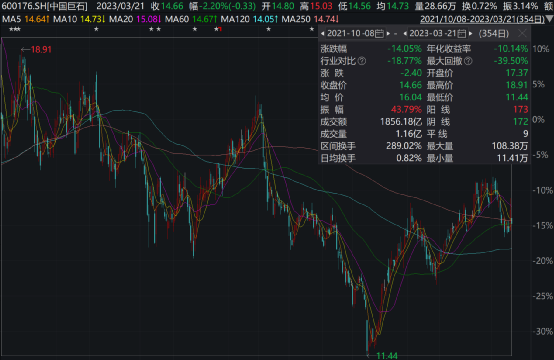Click the MA20 15.08 indicator label
Viewport: 554px width, 360px height.
[135, 19]
